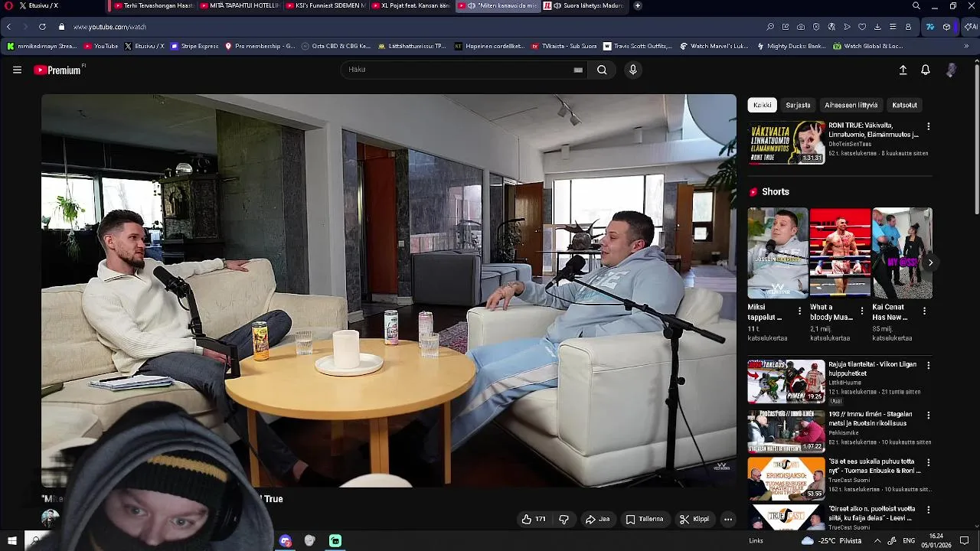Screen dimensions: 980x551
Task: Click the search magnifier button
Action: (602, 70)
